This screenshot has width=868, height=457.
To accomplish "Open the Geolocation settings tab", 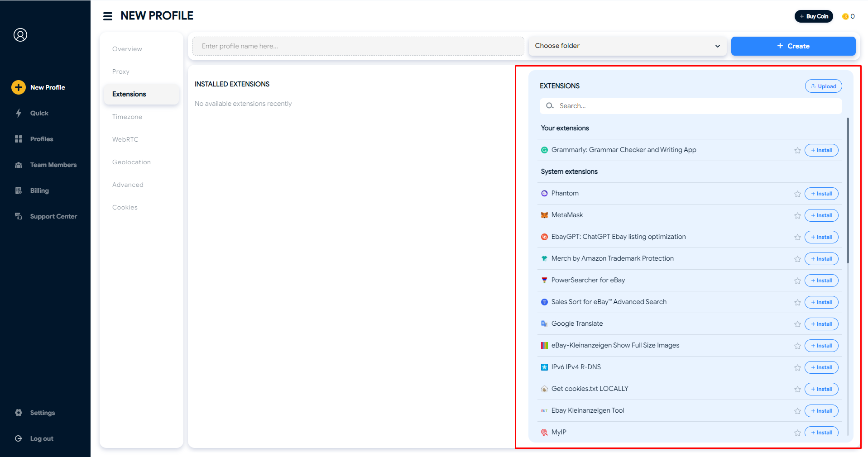I will click(131, 162).
